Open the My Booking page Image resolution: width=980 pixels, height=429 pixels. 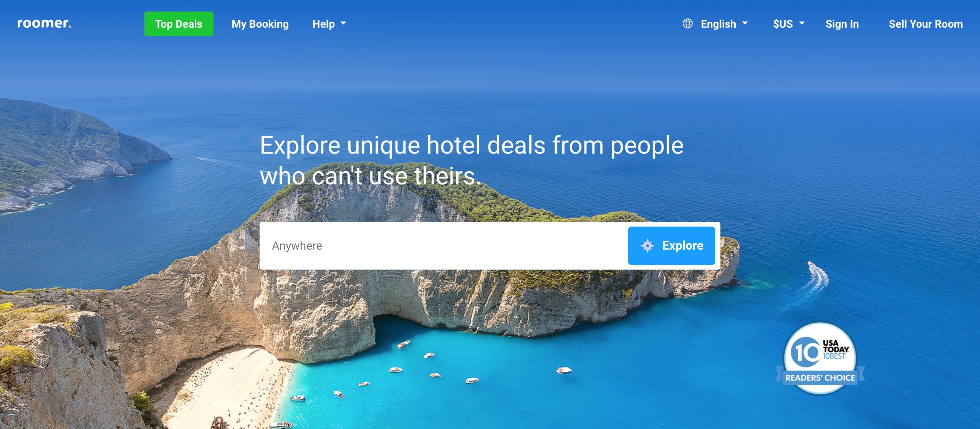(260, 24)
